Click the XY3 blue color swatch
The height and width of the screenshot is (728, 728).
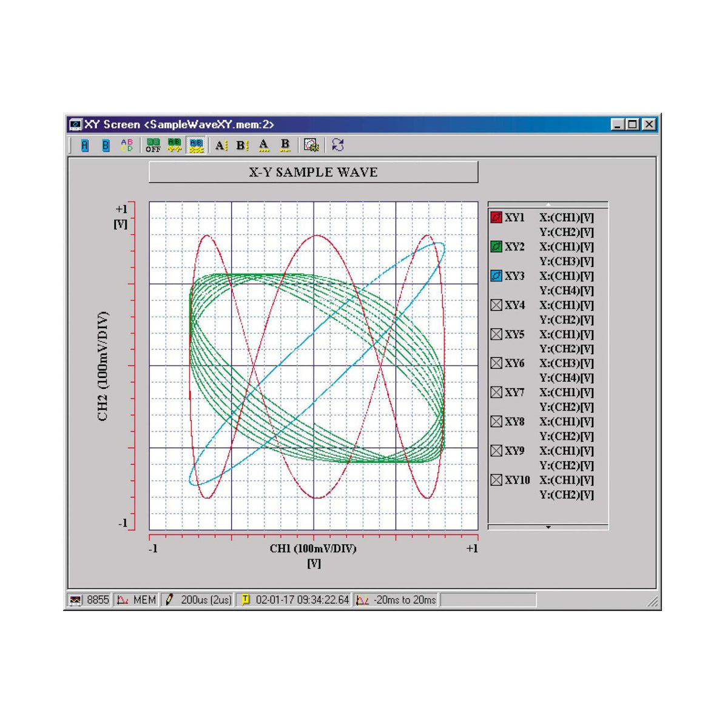pyautogui.click(x=496, y=275)
